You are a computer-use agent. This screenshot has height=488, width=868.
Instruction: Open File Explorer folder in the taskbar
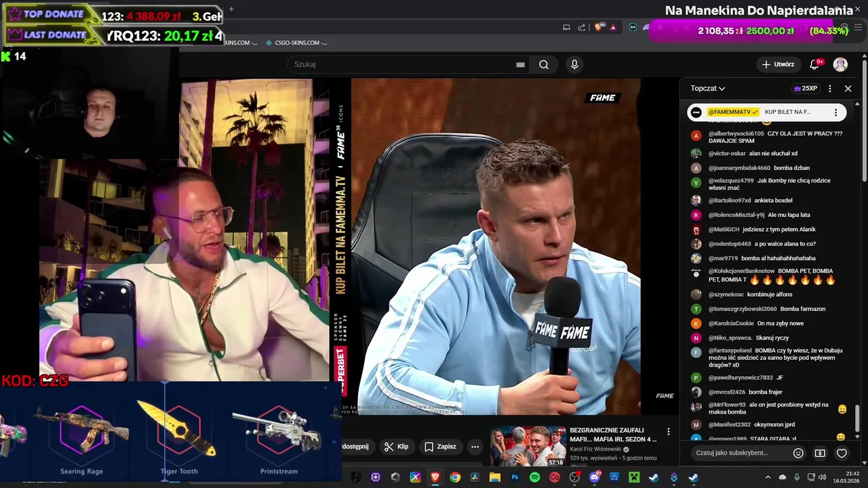tap(495, 477)
